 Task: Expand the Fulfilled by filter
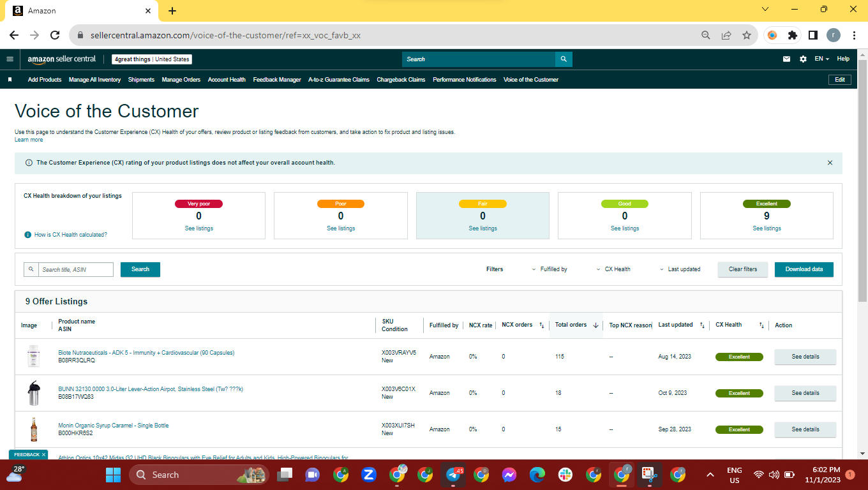click(550, 269)
